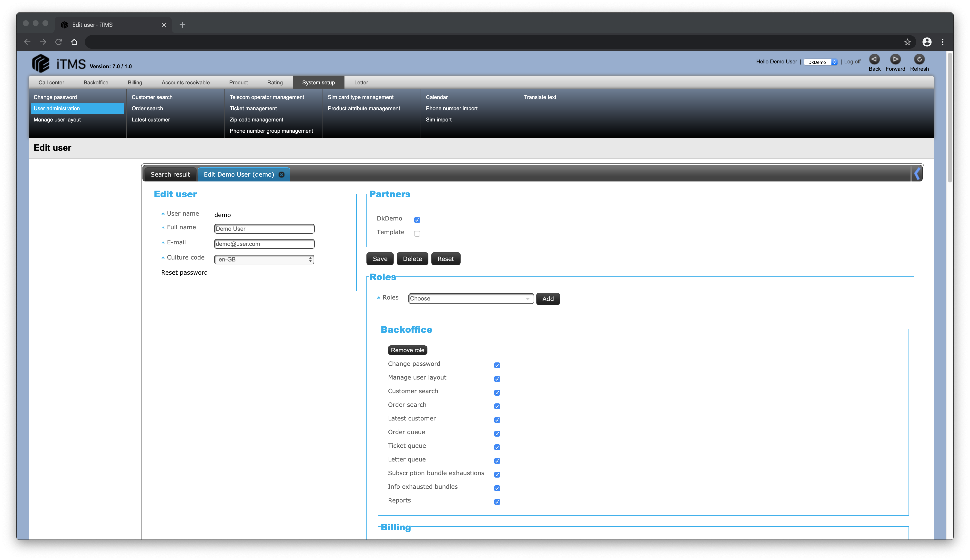The height and width of the screenshot is (560, 970).
Task: Open Translate text submenu item
Action: [x=540, y=97]
